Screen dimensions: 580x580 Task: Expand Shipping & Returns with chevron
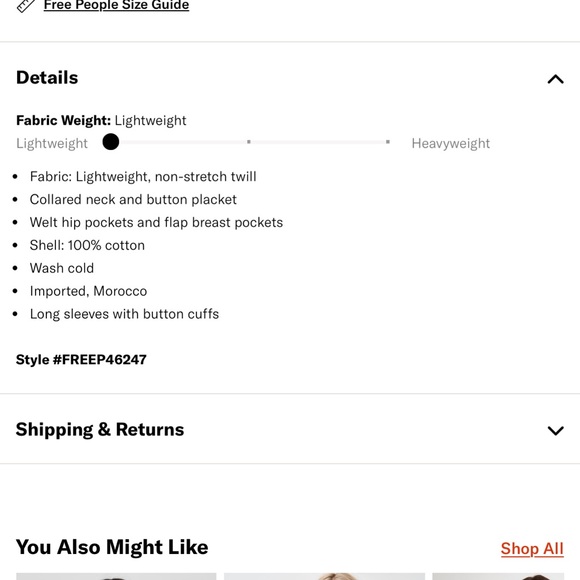[555, 430]
